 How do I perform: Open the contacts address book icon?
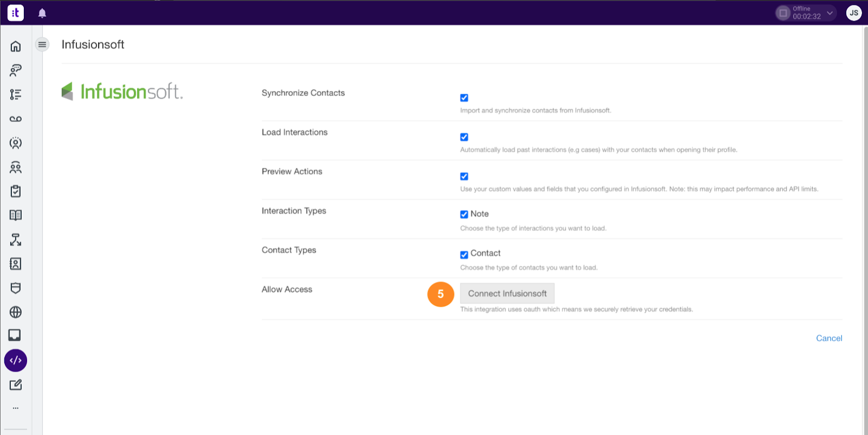(16, 264)
